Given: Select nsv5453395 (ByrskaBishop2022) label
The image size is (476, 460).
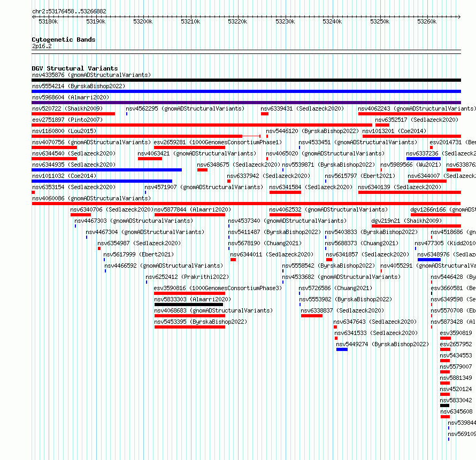Looking at the screenshot, I should (x=201, y=322).
